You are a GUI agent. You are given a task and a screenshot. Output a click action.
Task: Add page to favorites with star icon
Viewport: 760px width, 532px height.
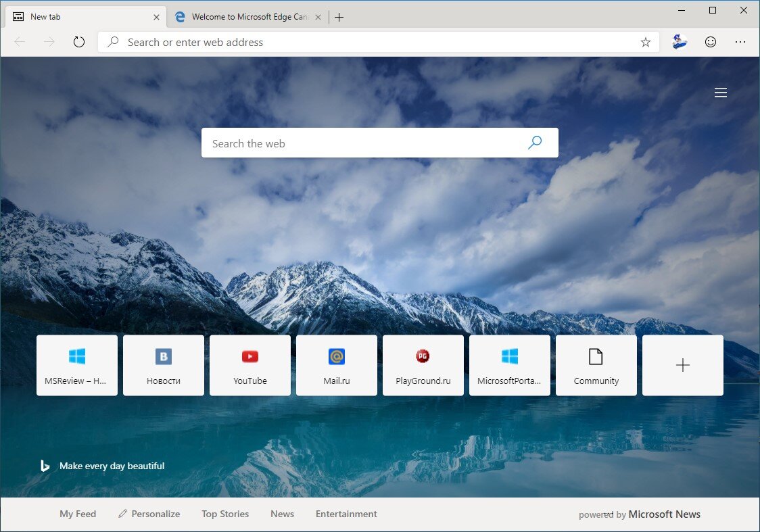[646, 42]
